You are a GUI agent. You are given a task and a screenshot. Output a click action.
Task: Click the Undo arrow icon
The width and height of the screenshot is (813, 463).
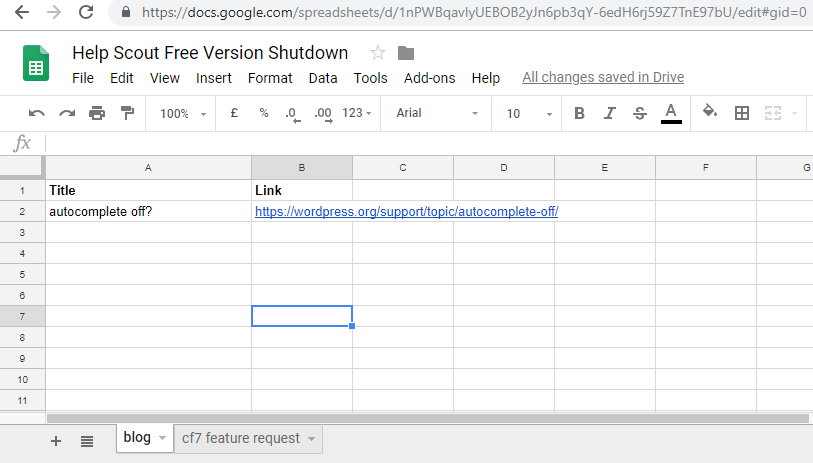click(x=37, y=114)
